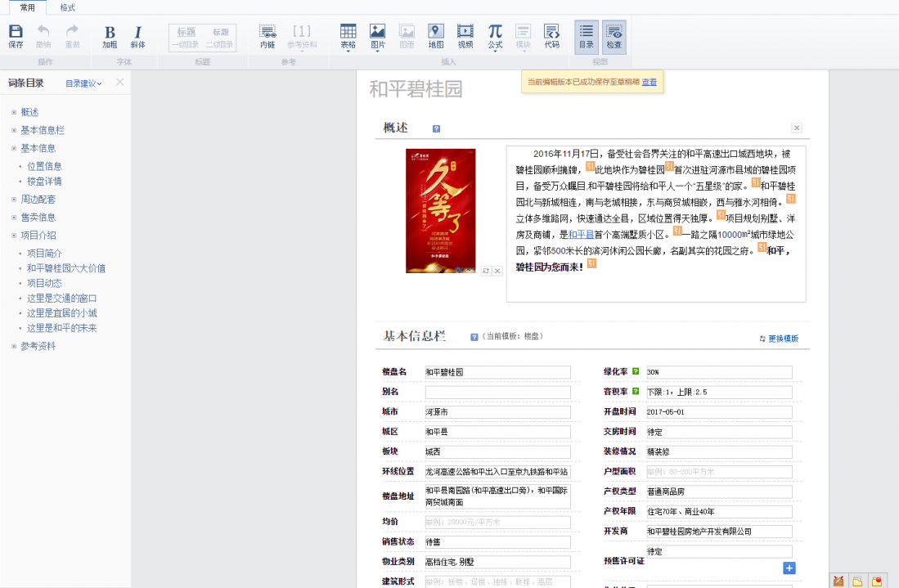This screenshot has width=899, height=588.
Task: Open help icon beside 概述
Action: pos(436,128)
